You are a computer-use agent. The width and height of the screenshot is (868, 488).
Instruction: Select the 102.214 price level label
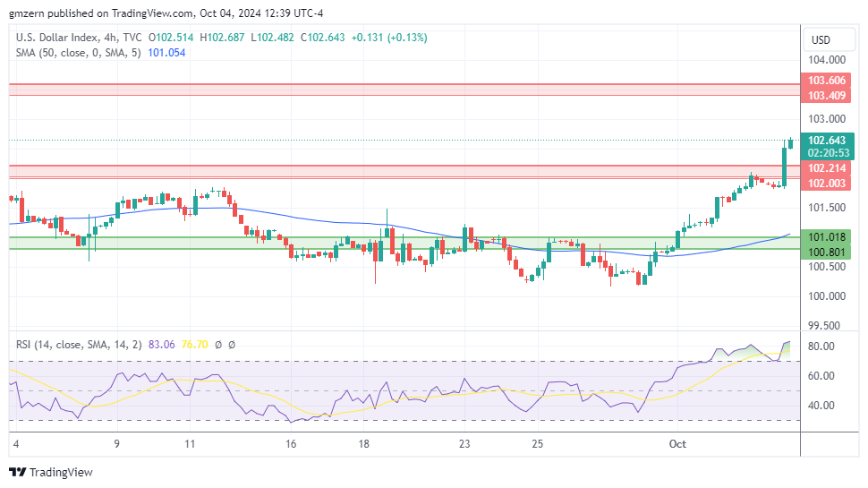827,168
